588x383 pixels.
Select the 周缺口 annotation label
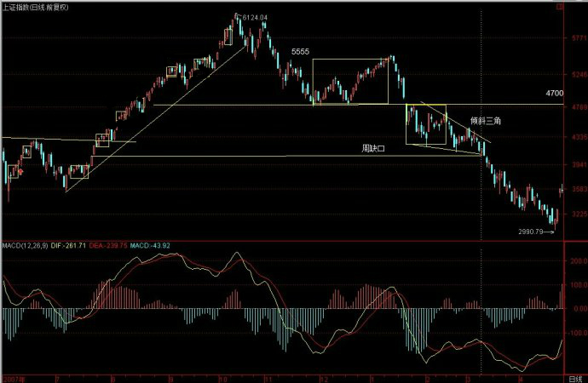click(374, 148)
